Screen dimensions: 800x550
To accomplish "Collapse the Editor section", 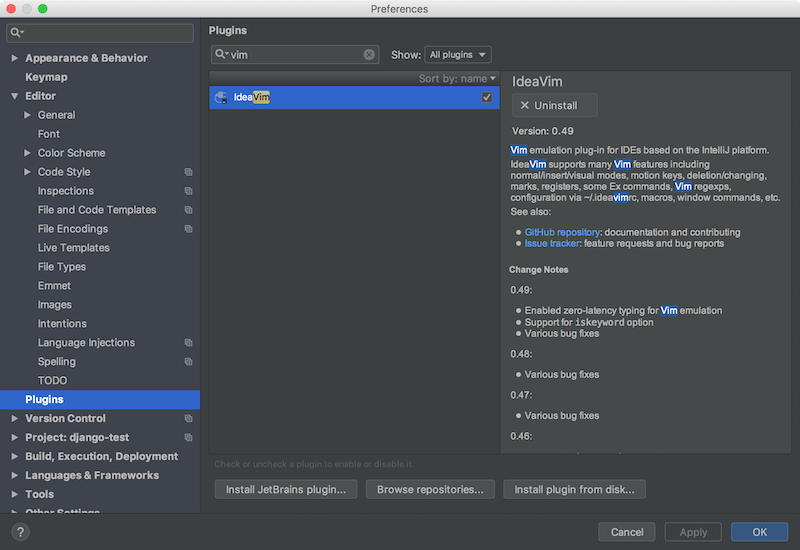I will tap(15, 96).
